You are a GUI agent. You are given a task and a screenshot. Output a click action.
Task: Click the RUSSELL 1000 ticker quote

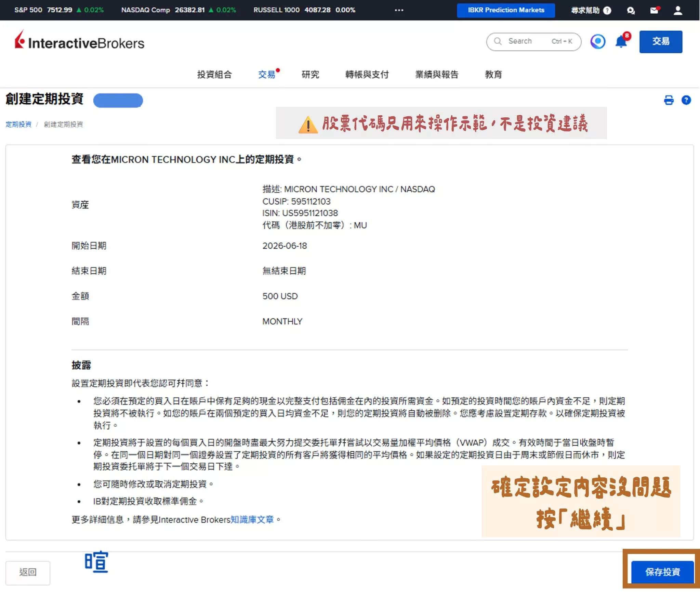304,10
